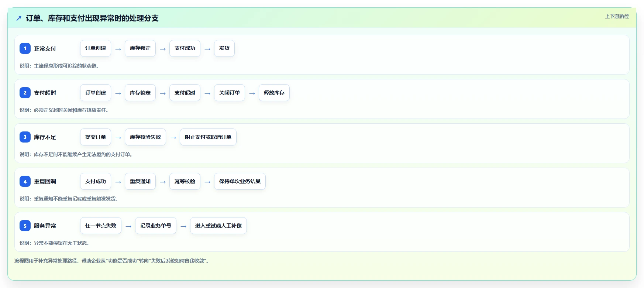The width and height of the screenshot is (644, 288).
Task: Select number badge 3 for 库存不足
Action: point(25,137)
